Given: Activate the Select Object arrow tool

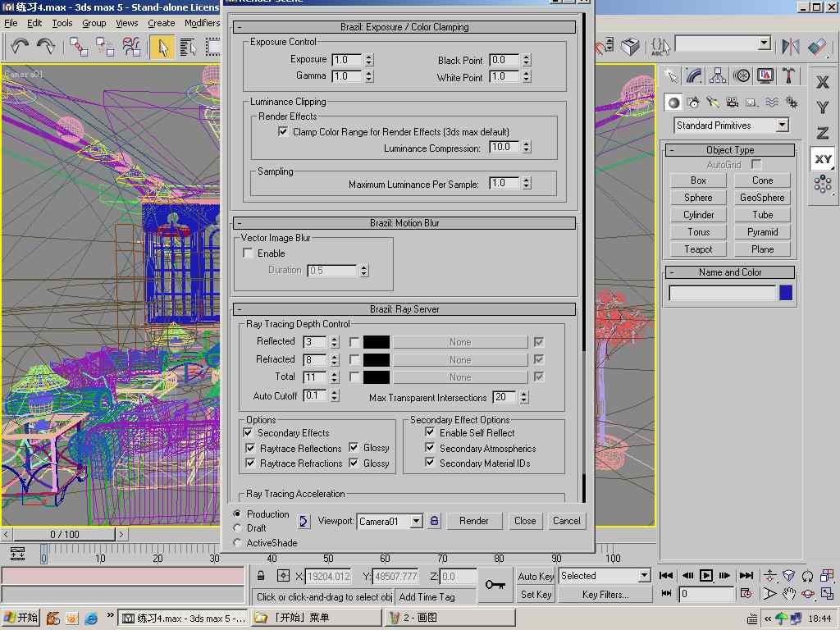Looking at the screenshot, I should point(162,47).
